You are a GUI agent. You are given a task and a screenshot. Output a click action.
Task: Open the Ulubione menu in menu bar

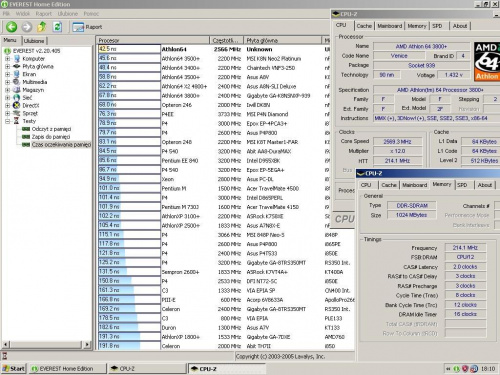pyautogui.click(x=68, y=14)
